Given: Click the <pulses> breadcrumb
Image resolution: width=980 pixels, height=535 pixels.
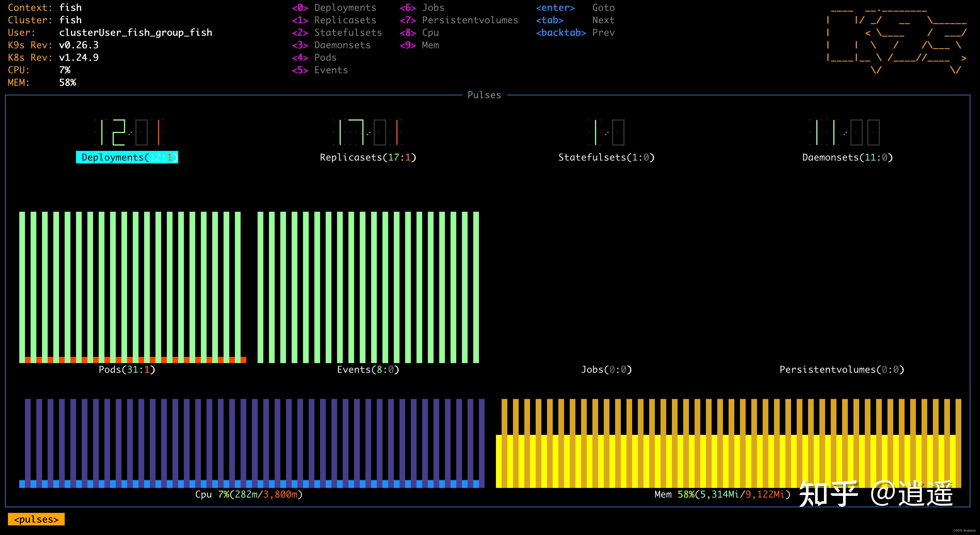Looking at the screenshot, I should coord(36,519).
